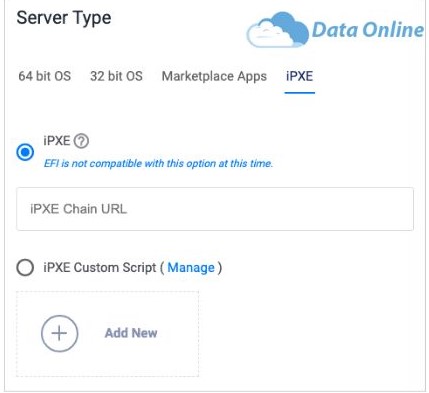
Task: Select the iPXE Custom Script radio button
Action: click(25, 267)
